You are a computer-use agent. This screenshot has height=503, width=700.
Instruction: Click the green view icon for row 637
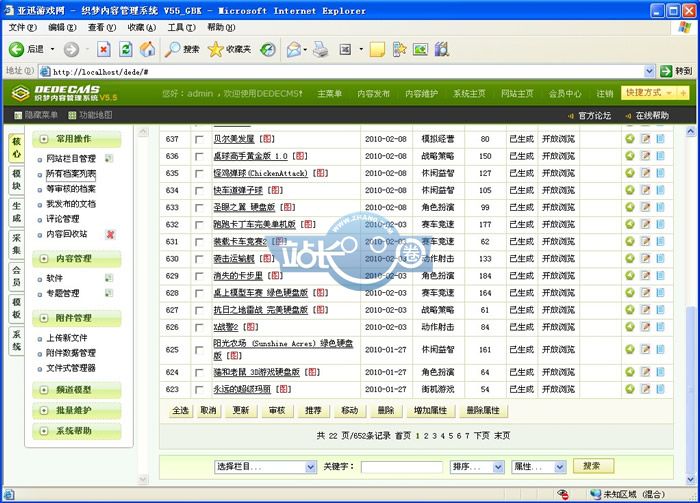(x=630, y=139)
